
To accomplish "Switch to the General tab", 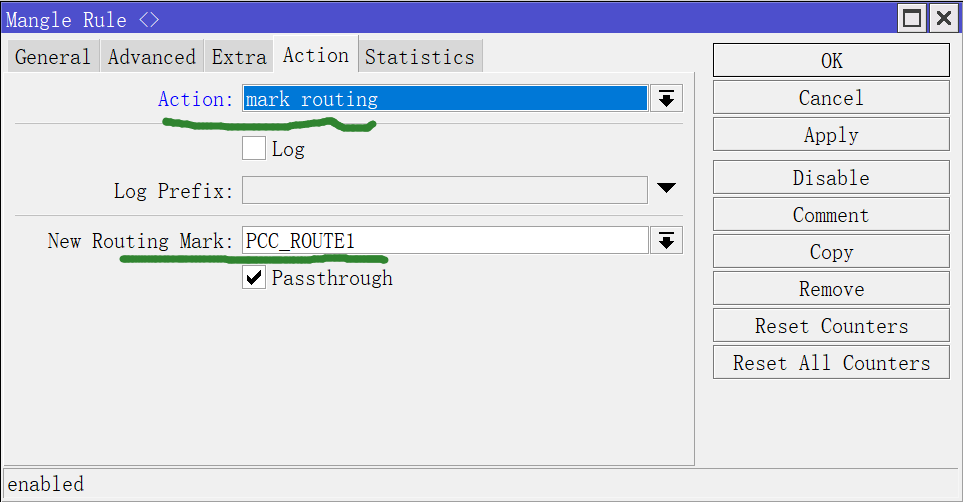I will [53, 57].
